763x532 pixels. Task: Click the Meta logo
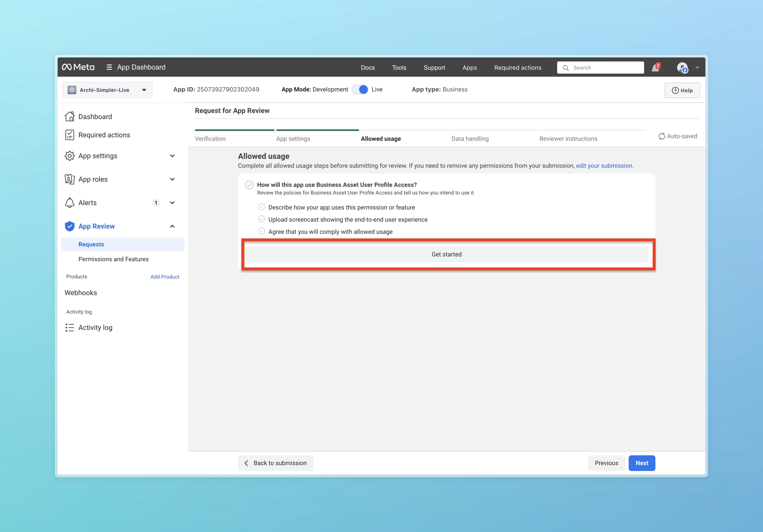(x=78, y=67)
